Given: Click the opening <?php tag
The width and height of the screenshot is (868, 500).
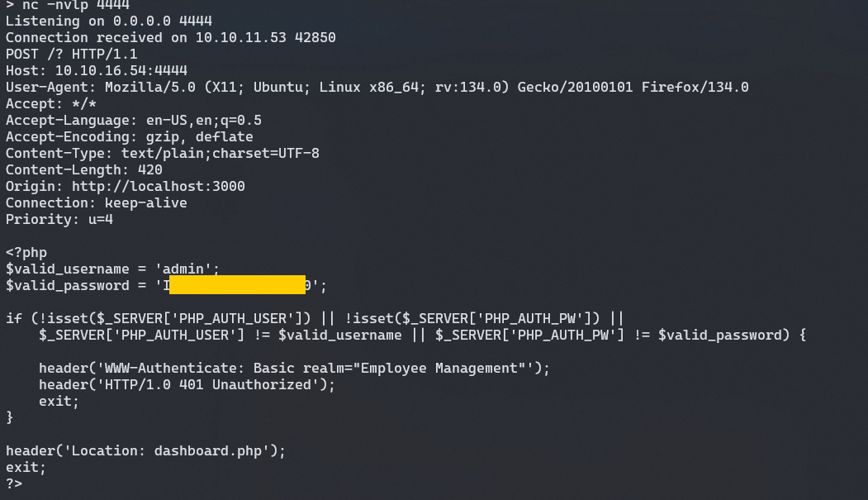Looking at the screenshot, I should (x=26, y=252).
